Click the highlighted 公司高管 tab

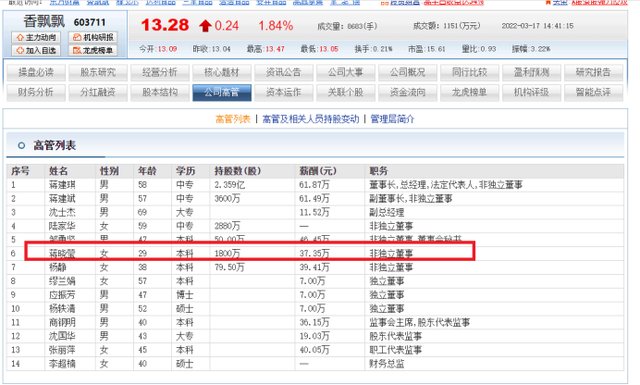222,93
